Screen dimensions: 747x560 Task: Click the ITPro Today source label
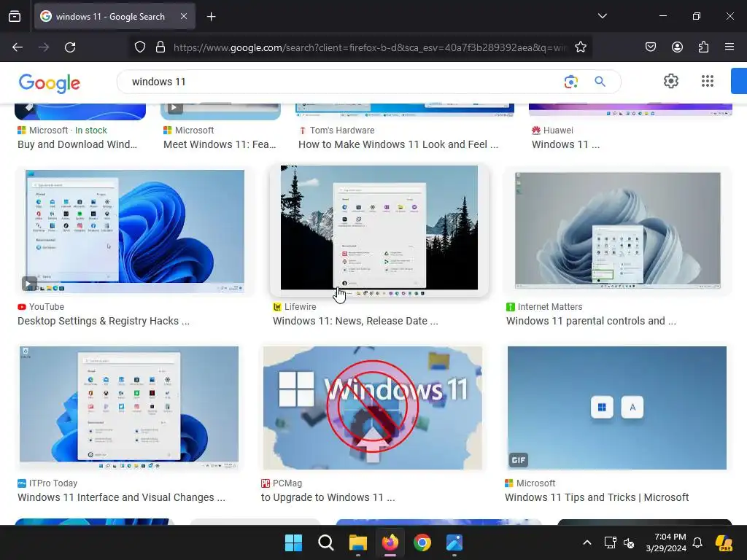[x=53, y=483]
